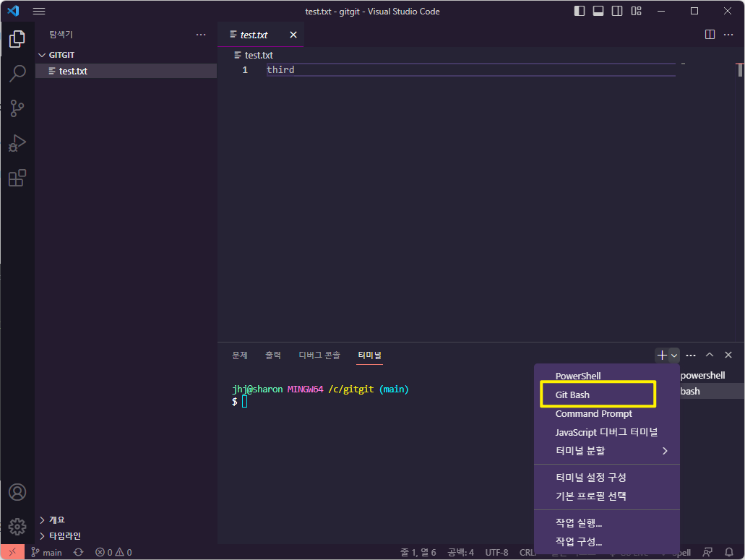The image size is (745, 560).
Task: Change the UTF-8 encoding
Action: pyautogui.click(x=496, y=552)
